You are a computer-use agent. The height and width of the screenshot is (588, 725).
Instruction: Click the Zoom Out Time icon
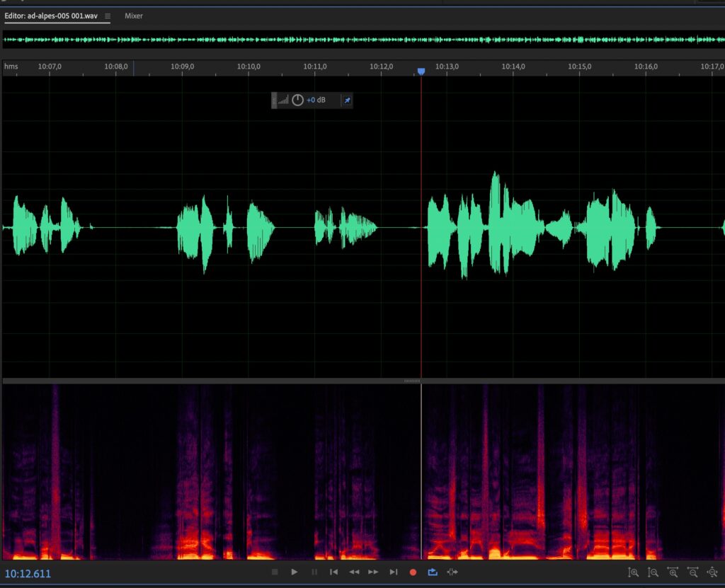tap(692, 572)
